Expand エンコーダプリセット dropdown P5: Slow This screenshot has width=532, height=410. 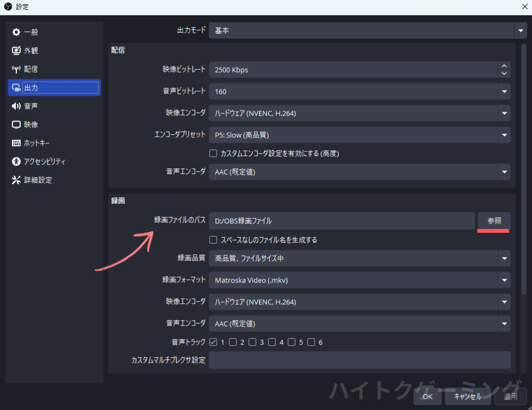pos(360,135)
